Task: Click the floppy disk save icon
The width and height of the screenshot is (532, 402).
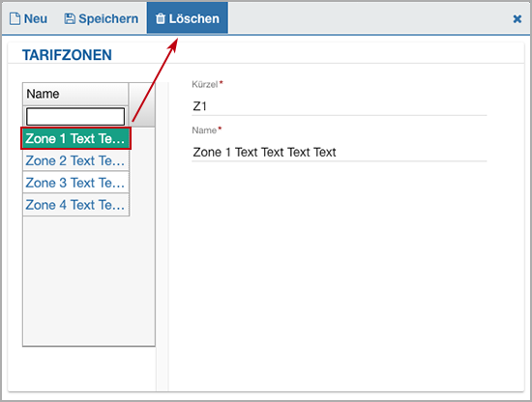Action: click(x=70, y=18)
